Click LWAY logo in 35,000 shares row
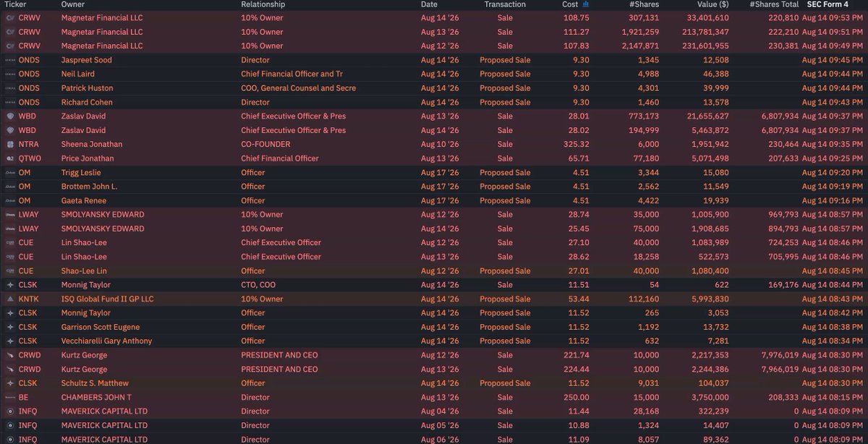The image size is (868, 444). coord(10,215)
